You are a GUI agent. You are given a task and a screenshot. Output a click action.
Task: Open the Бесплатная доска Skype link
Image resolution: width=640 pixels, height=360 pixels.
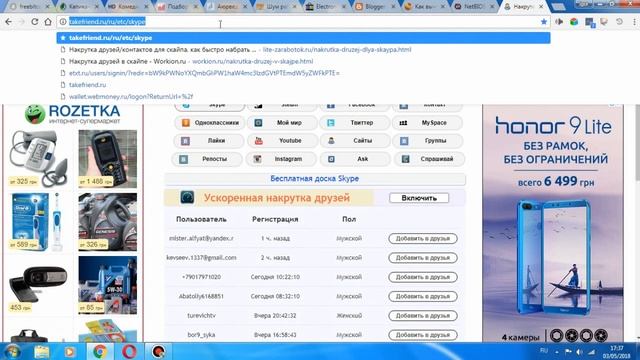(315, 178)
